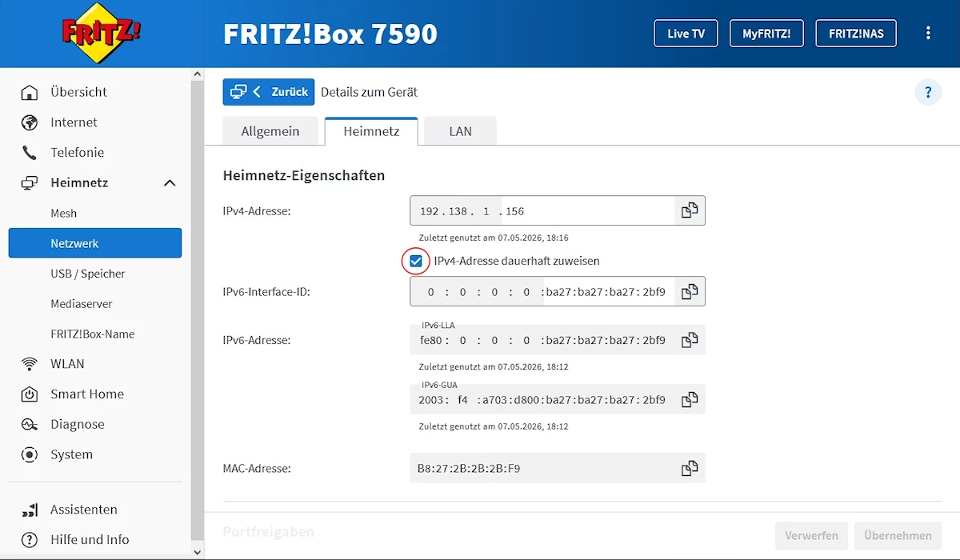
Task: Copy the IPv6-LLA address
Action: pos(690,340)
